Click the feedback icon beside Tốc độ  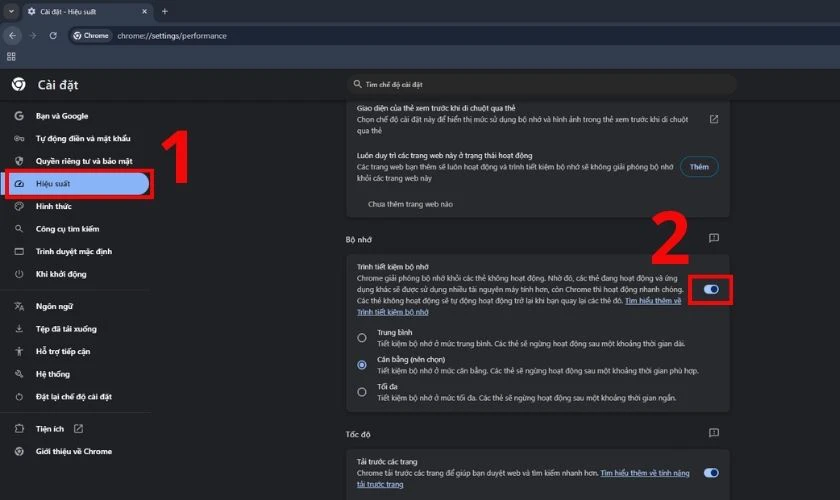click(714, 433)
